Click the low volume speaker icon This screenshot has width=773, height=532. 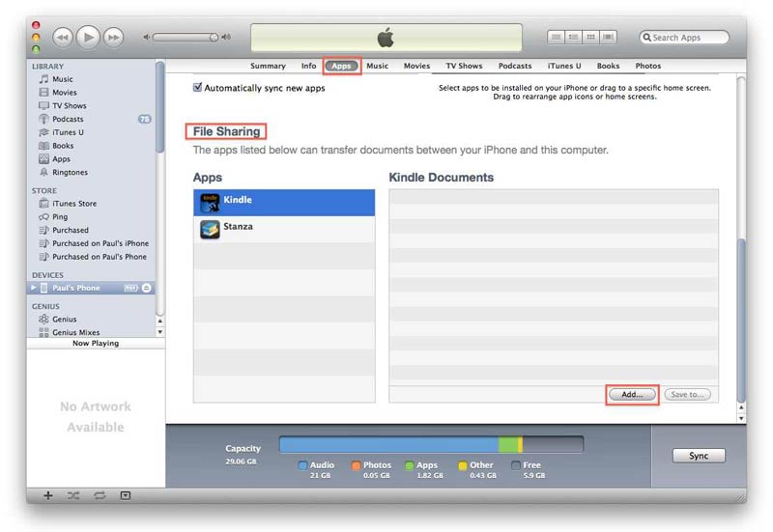146,37
